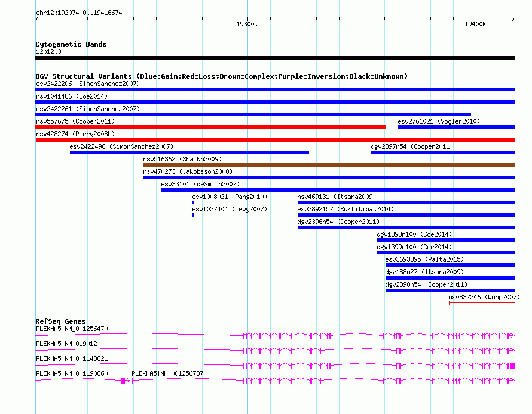The width and height of the screenshot is (532, 414).
Task: Click the DGV Structural Variants track title
Action: pyautogui.click(x=221, y=76)
